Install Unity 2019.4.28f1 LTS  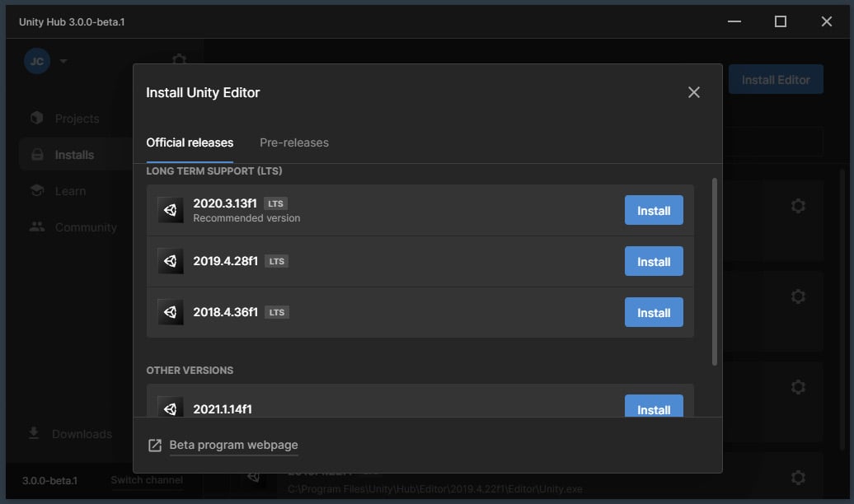[x=654, y=261]
